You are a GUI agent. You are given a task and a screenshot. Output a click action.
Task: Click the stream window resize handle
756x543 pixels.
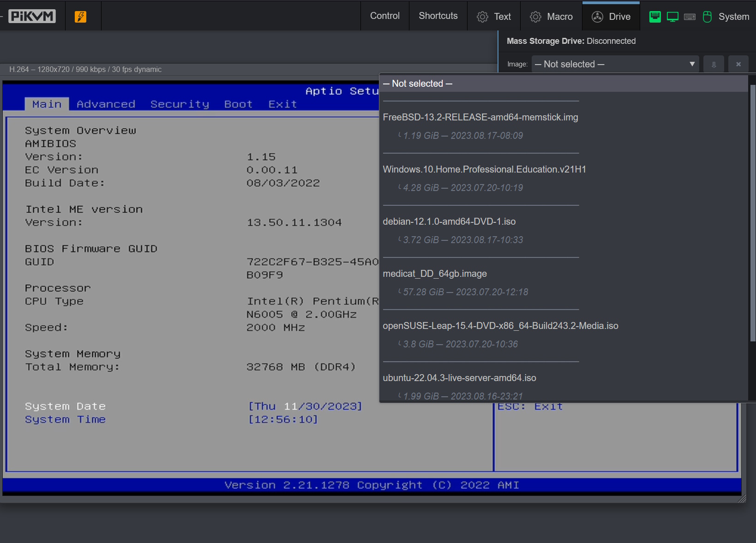coord(742,499)
